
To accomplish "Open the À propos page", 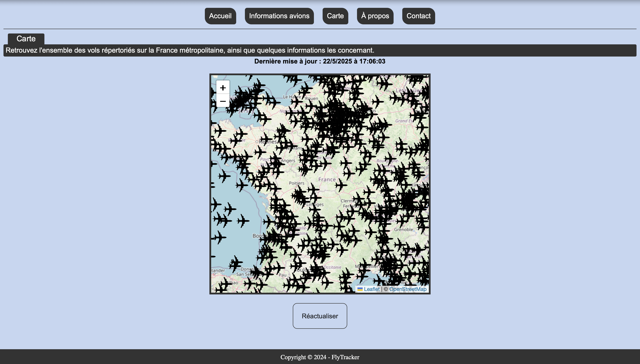I will [x=375, y=16].
